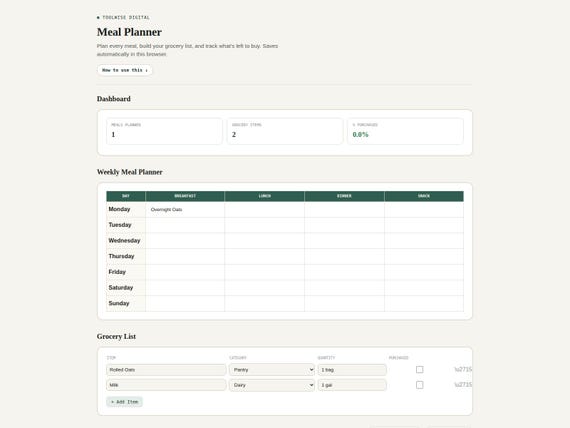Click the 'Meal Planner' page title
Screen dimensions: 570x428
coord(129,32)
